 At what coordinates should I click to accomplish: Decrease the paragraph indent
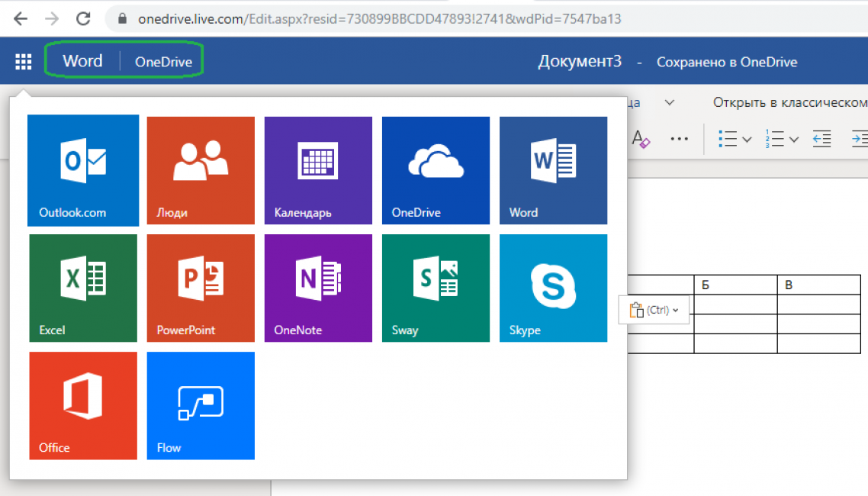point(821,139)
